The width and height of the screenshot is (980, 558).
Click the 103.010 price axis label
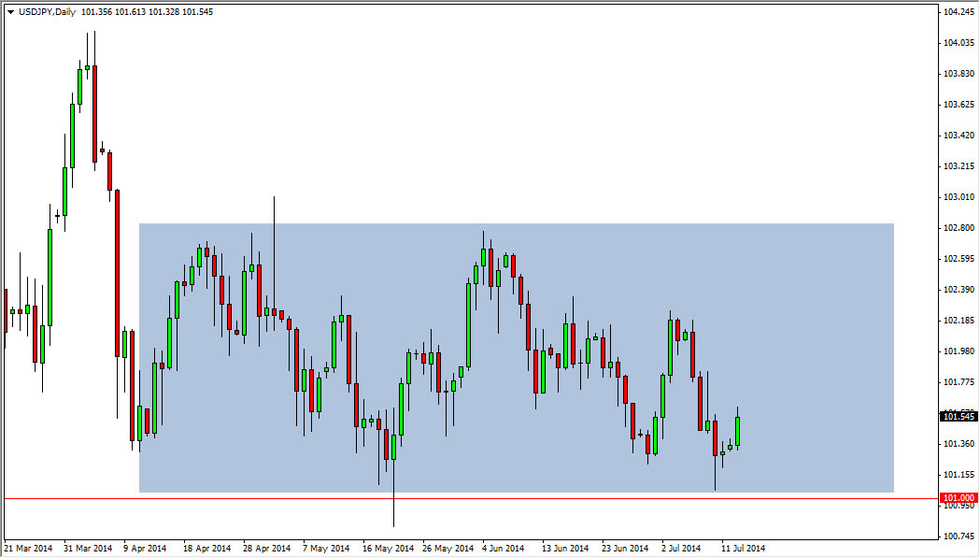click(x=959, y=196)
